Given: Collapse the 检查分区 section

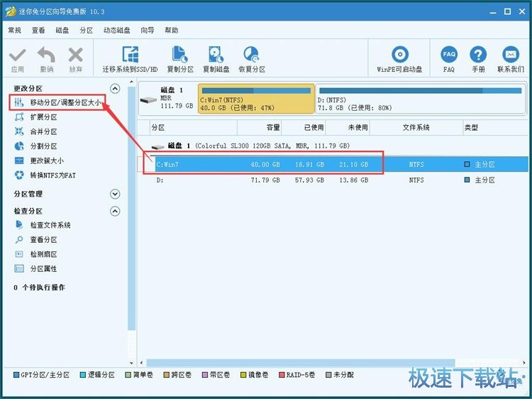Looking at the screenshot, I should [x=115, y=212].
